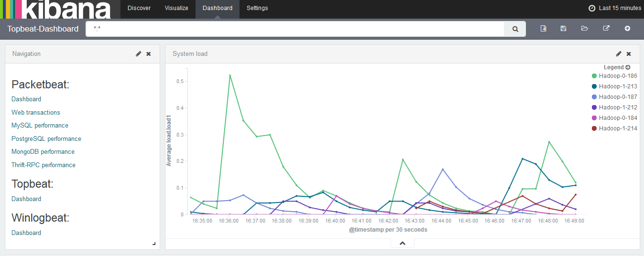Remove the System load panel
The image size is (644, 256).
pyautogui.click(x=629, y=54)
